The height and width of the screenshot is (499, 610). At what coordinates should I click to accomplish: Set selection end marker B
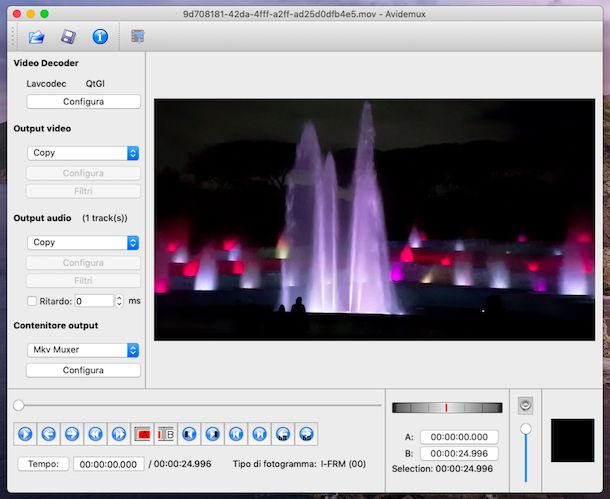coord(166,434)
